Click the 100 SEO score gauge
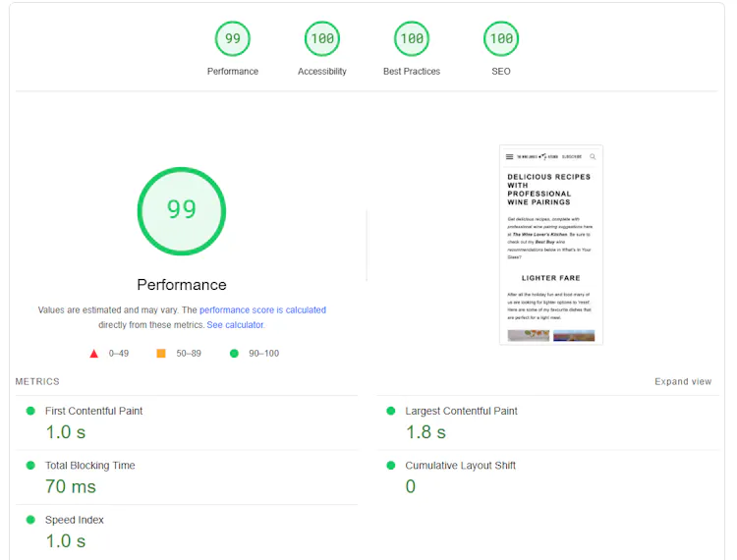 pyautogui.click(x=501, y=38)
